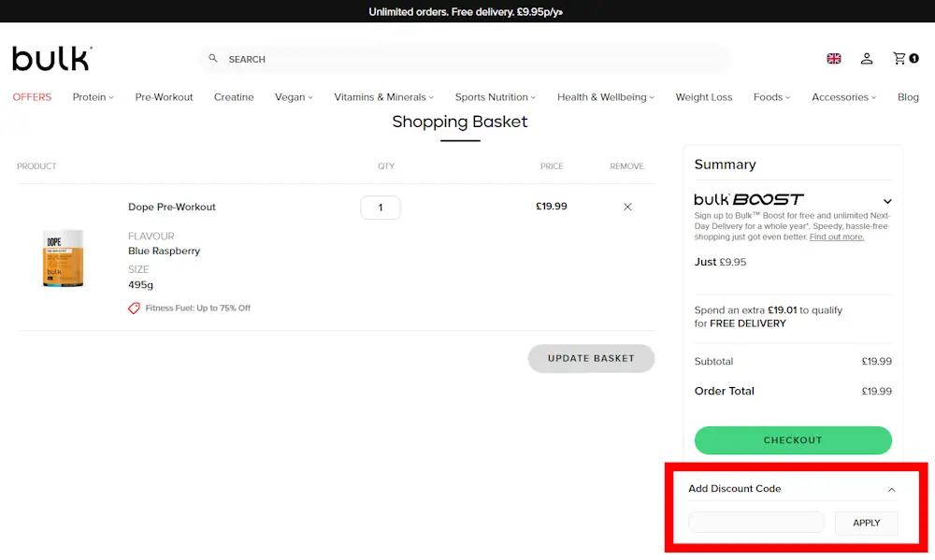Collapse the Add Discount Code section
This screenshot has height=560, width=935.
tap(891, 490)
